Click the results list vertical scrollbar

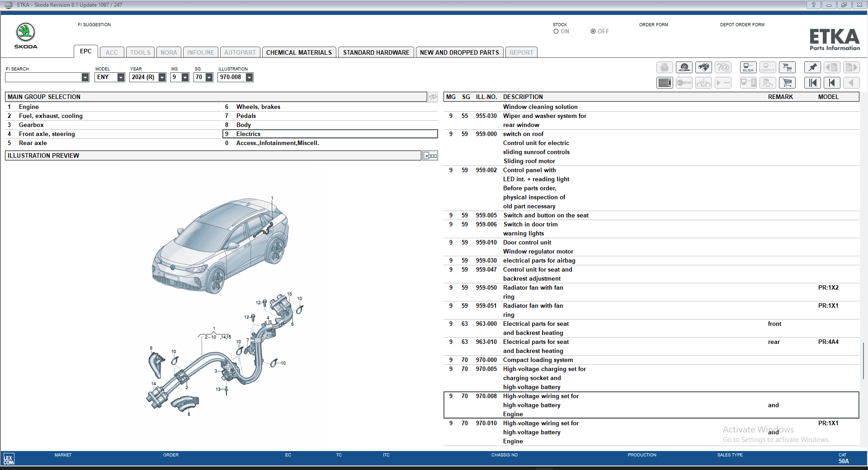pyautogui.click(x=863, y=361)
